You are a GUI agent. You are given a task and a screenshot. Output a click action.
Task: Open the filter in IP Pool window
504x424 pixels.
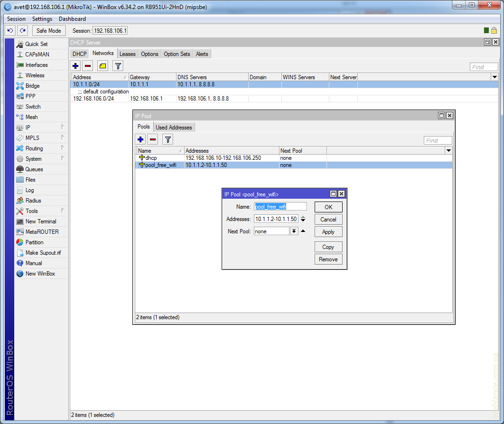coord(168,139)
